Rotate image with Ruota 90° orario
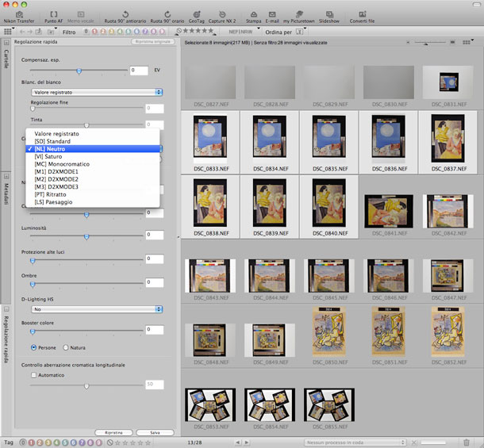This screenshot has width=484, height=448. (x=167, y=17)
